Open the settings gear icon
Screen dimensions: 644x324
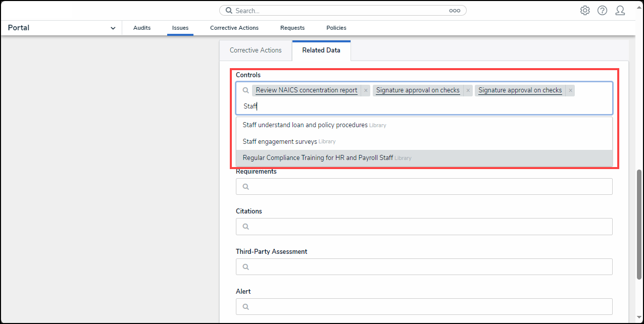pyautogui.click(x=585, y=11)
